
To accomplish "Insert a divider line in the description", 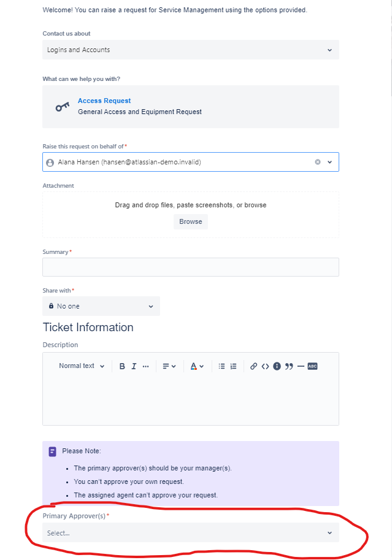I will click(x=300, y=366).
